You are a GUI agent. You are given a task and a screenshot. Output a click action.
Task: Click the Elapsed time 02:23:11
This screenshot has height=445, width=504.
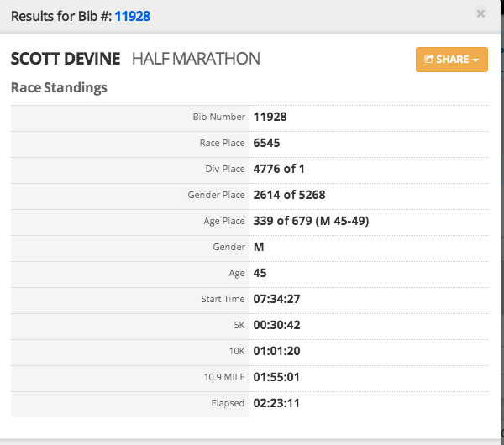[x=276, y=403]
